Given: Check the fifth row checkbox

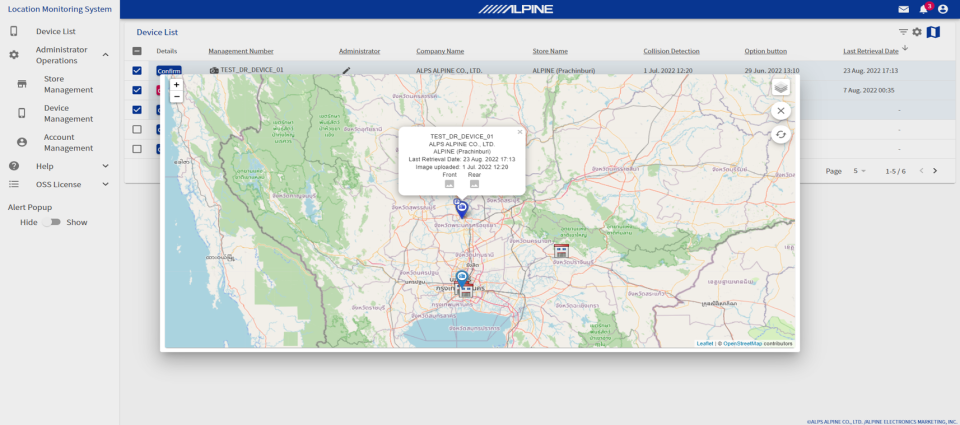Looking at the screenshot, I should click(137, 149).
